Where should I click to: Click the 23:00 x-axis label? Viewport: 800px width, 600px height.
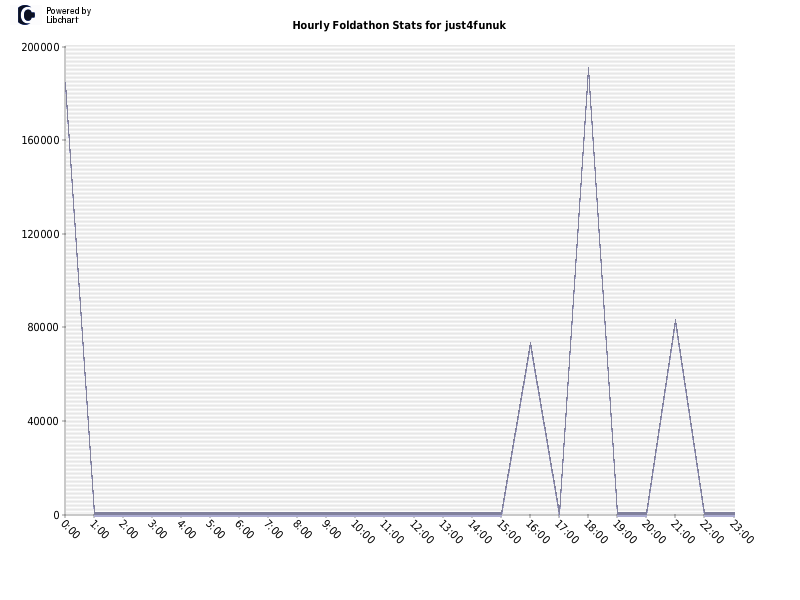click(x=741, y=532)
